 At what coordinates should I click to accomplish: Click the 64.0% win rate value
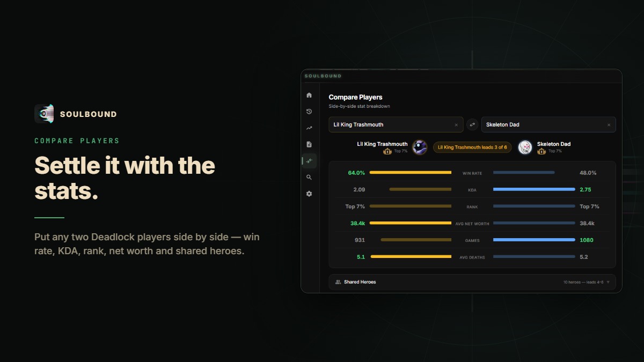point(356,173)
